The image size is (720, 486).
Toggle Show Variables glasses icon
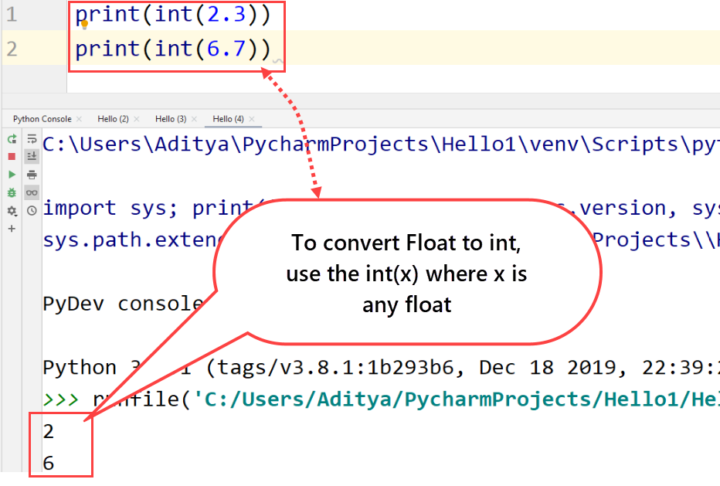coord(32,192)
